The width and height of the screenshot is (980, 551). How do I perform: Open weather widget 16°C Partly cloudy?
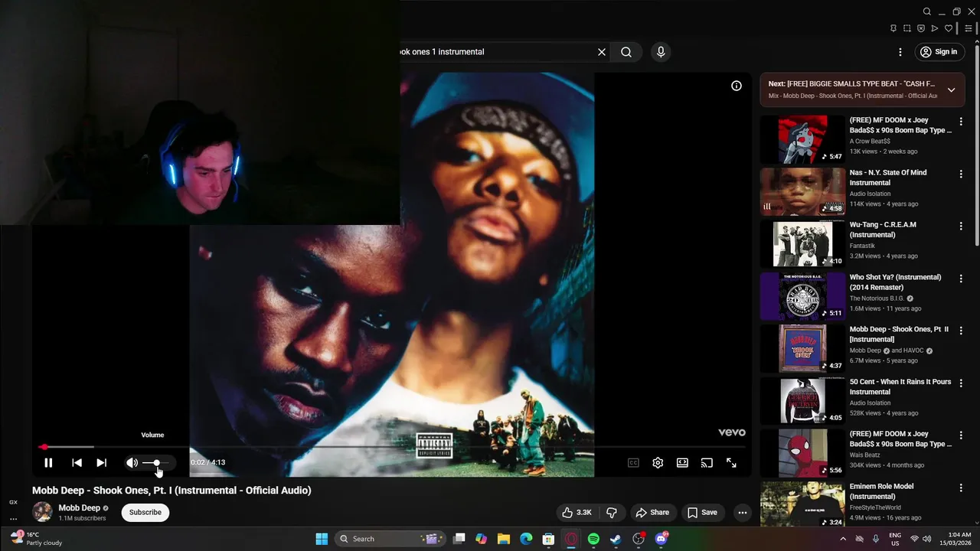36,539
